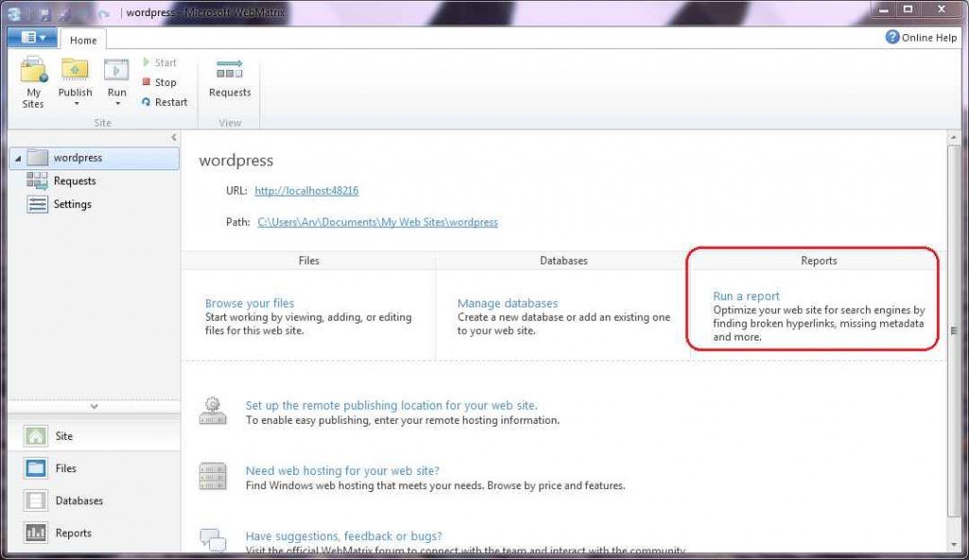Open the WebMatrix application menu button

tap(32, 38)
